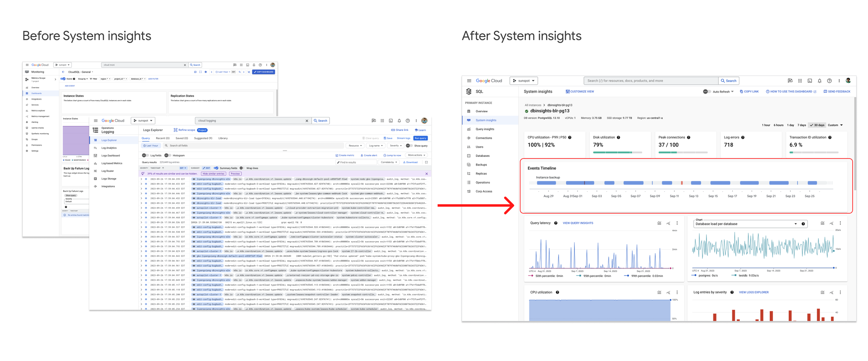The width and height of the screenshot is (868, 361).
Task: Open the Correlate by dropdown
Action: coord(389,162)
